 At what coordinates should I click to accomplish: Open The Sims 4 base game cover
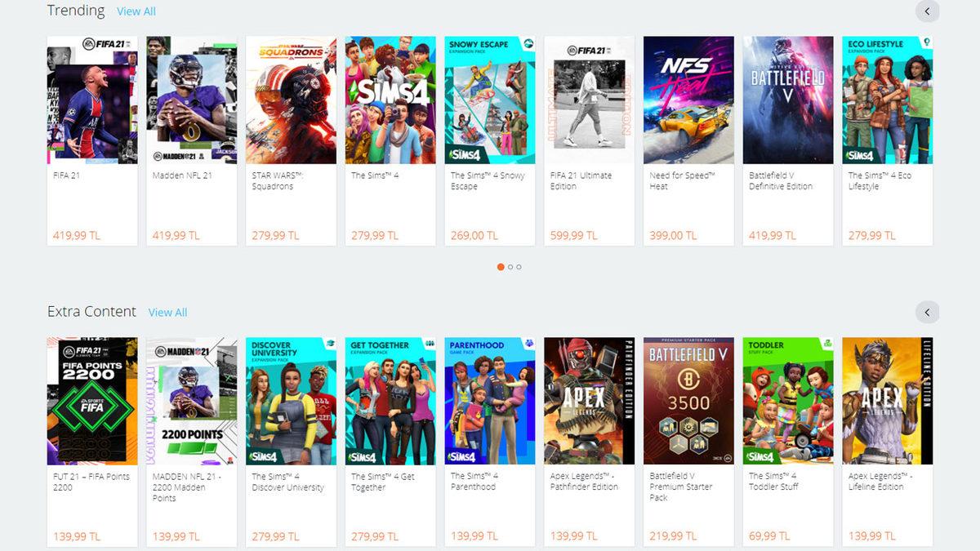(x=390, y=100)
